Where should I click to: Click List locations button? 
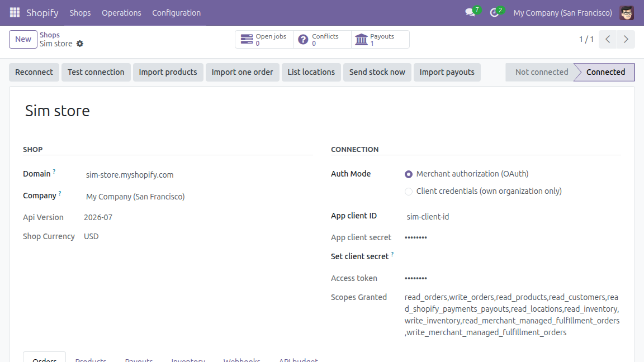pyautogui.click(x=311, y=72)
